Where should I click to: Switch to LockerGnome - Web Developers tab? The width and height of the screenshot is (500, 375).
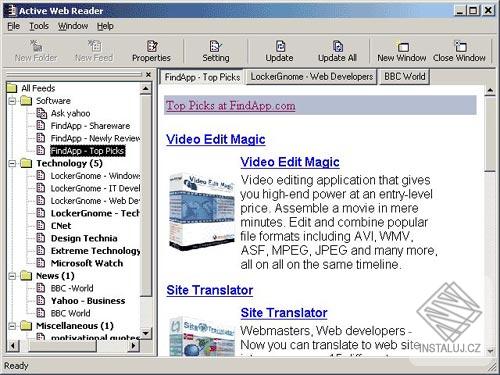312,77
